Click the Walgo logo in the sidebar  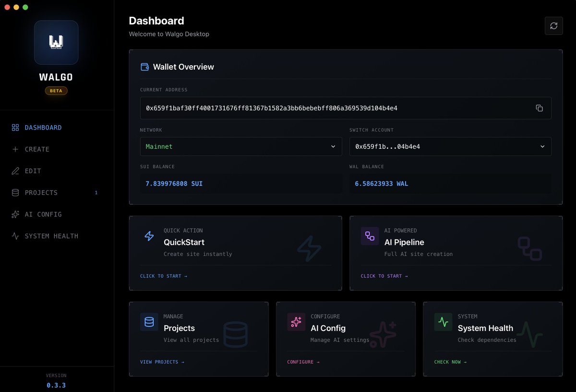(x=56, y=42)
